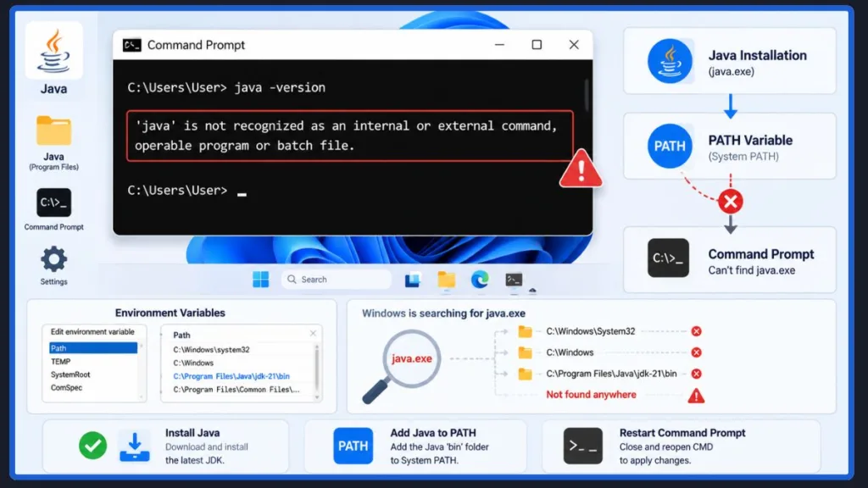Open the Java coffee cup icon
This screenshot has height=488, width=868.
(53, 51)
